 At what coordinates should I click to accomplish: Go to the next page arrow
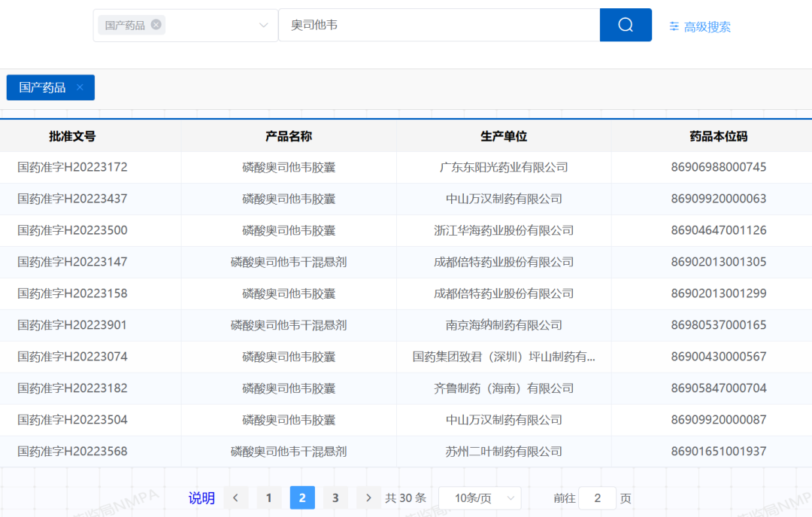coord(368,497)
